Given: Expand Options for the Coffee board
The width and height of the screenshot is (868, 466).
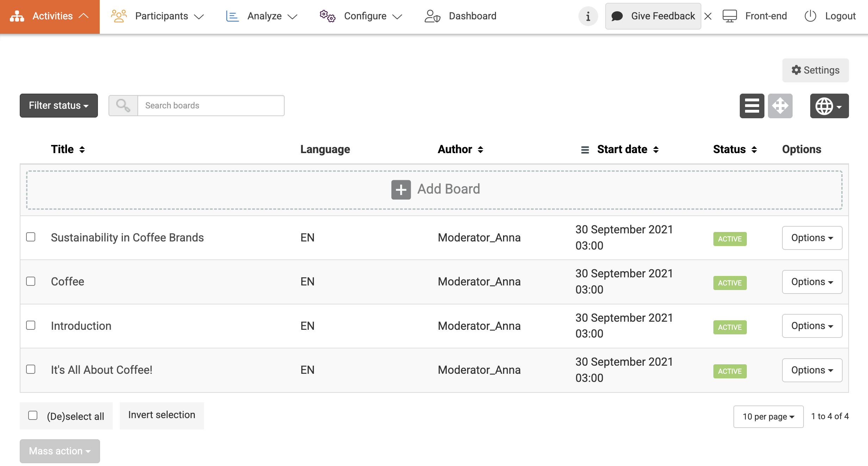Looking at the screenshot, I should [812, 282].
